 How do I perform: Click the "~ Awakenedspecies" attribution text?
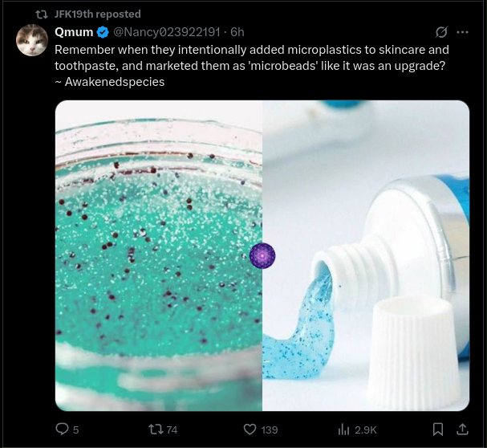point(109,82)
